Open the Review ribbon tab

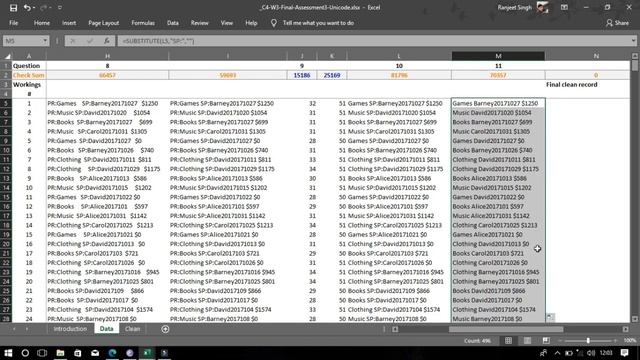(x=200, y=23)
